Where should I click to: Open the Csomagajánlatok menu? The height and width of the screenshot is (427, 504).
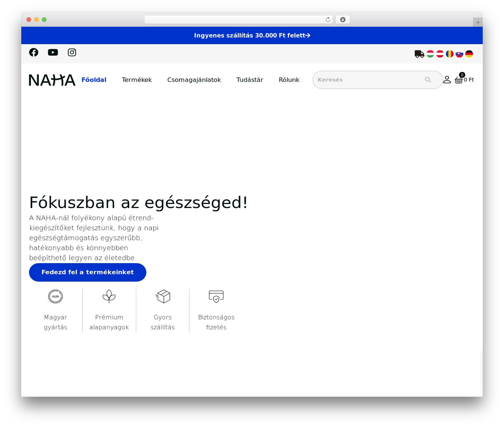pos(194,80)
